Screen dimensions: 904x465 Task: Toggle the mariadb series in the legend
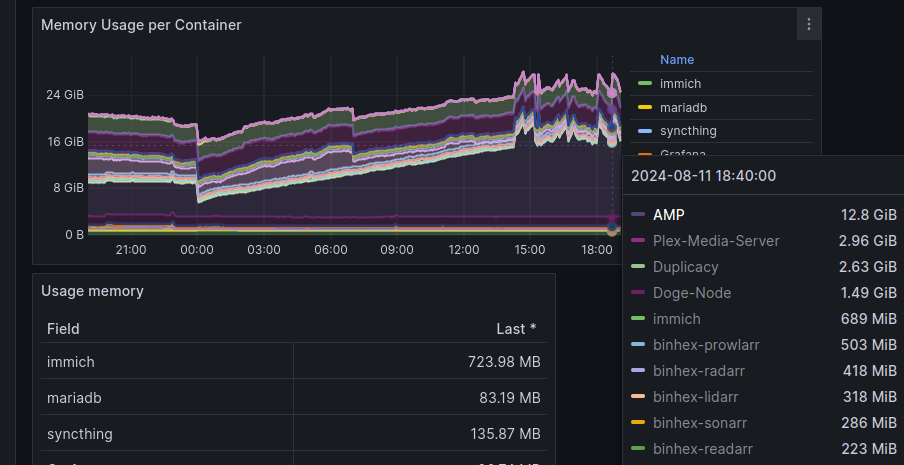683,107
